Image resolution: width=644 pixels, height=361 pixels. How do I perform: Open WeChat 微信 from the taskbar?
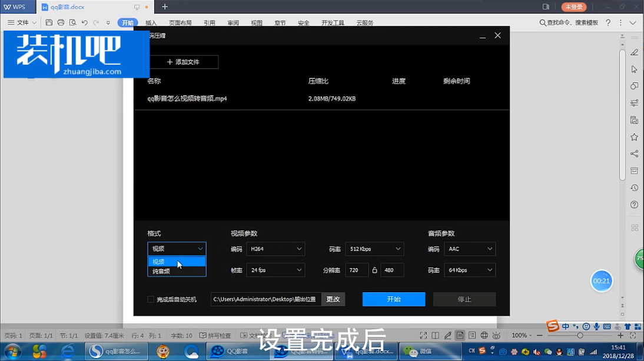click(x=418, y=352)
